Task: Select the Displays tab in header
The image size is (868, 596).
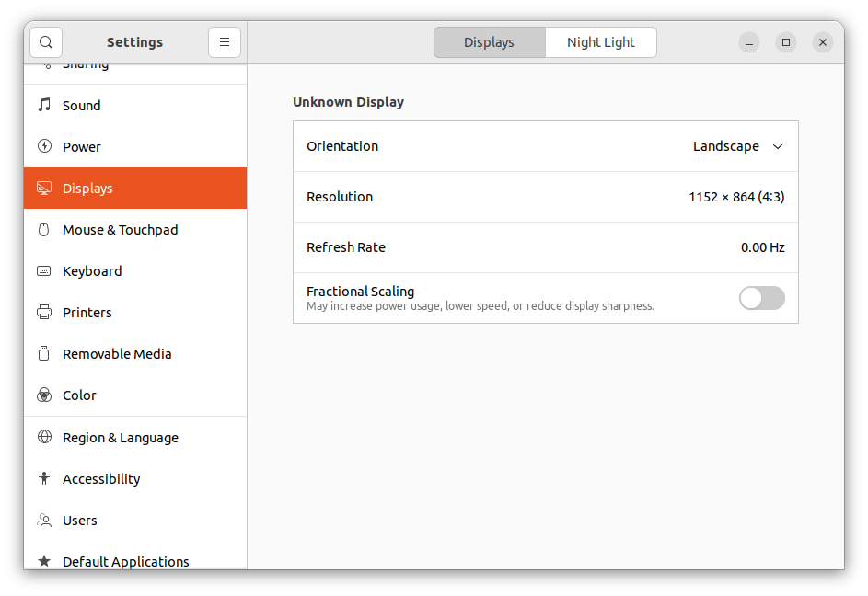Action: [489, 42]
